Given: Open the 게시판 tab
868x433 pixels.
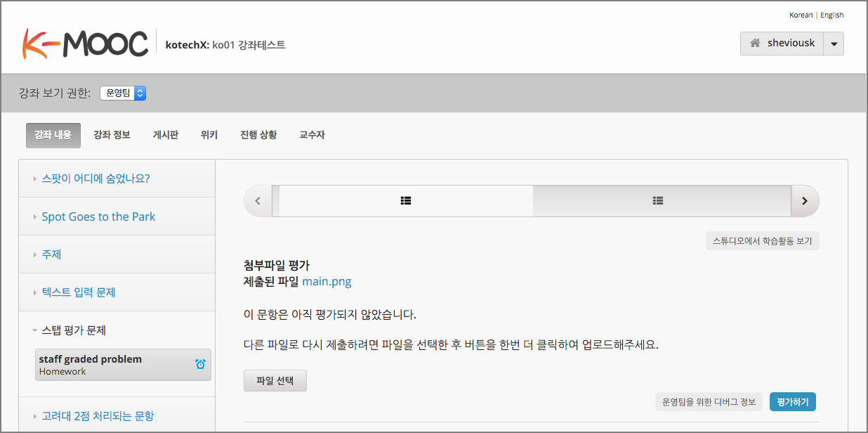Looking at the screenshot, I should [166, 135].
